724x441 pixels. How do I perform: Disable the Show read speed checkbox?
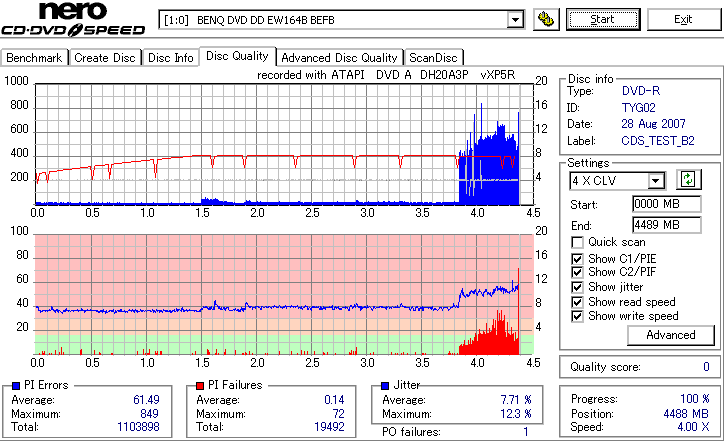[x=577, y=302]
